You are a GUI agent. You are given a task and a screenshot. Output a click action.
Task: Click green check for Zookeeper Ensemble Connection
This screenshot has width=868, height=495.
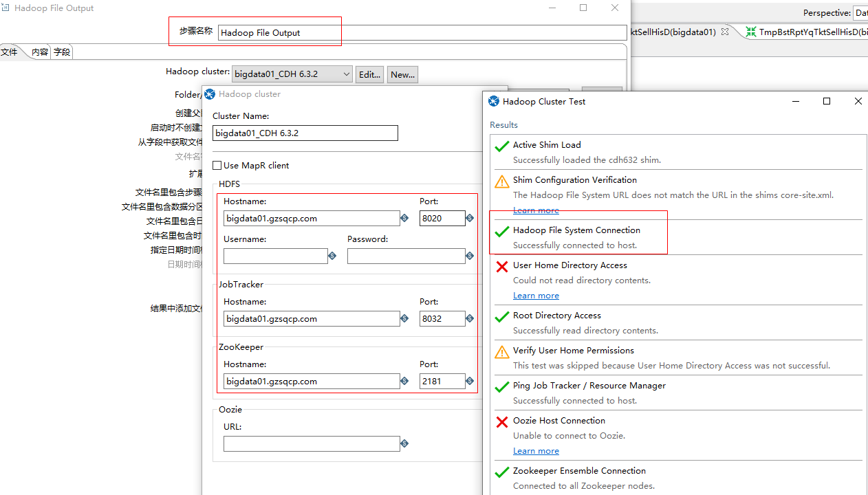(502, 472)
